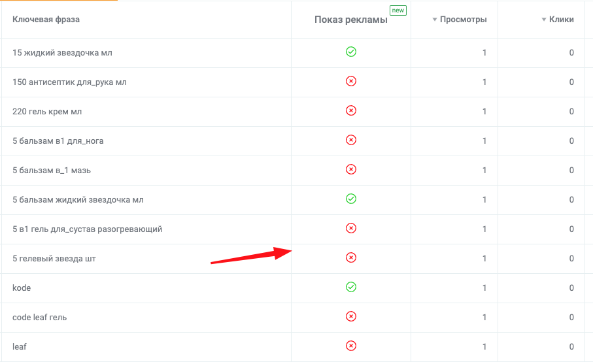Click red cross status for '5 бальзам в1 для_нога'

click(351, 141)
